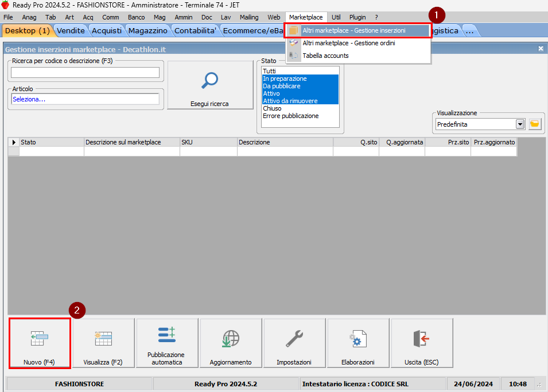Sort by Q.sito column header
The width and height of the screenshot is (548, 392).
(356, 142)
